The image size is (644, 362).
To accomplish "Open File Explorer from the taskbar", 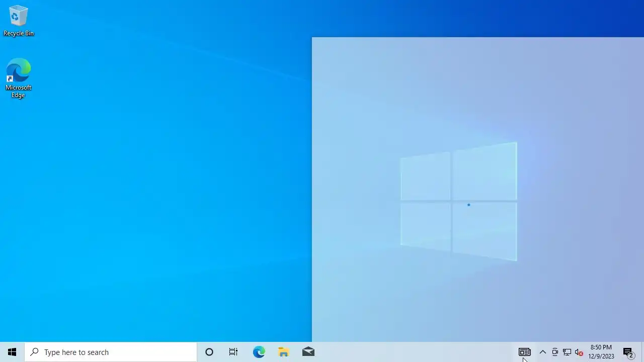I will coord(284,352).
